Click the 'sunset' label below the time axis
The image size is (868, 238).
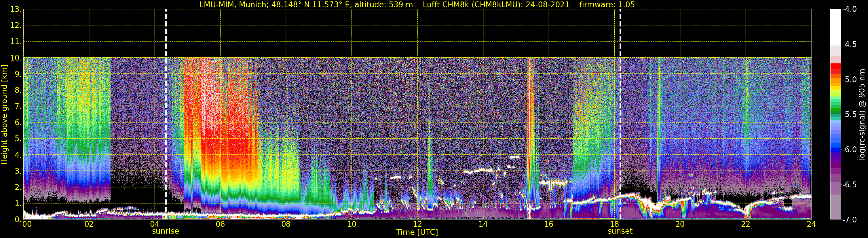620,231
